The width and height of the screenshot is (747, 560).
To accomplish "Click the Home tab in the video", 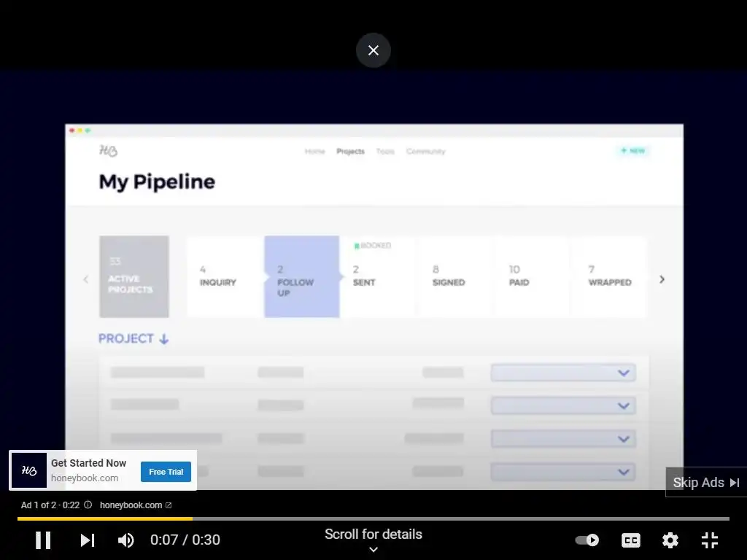I will (314, 152).
